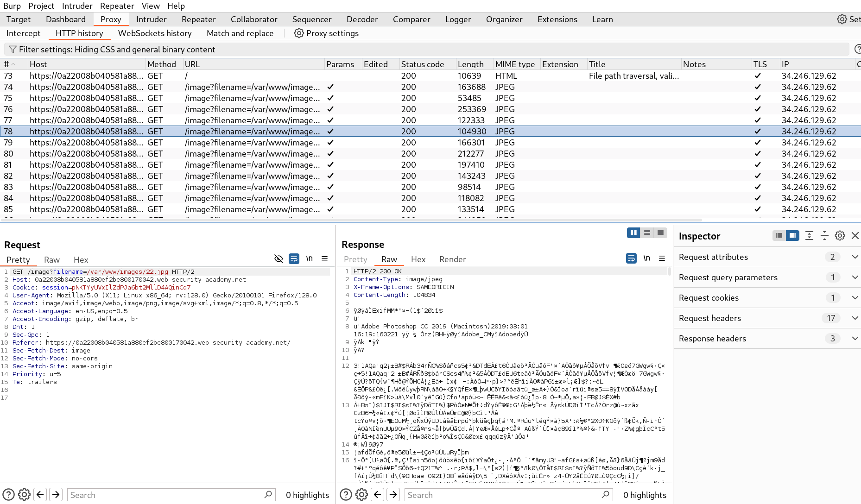Click the Request search magnifier icon
Viewport: 861px width, 504px height.
[268, 495]
